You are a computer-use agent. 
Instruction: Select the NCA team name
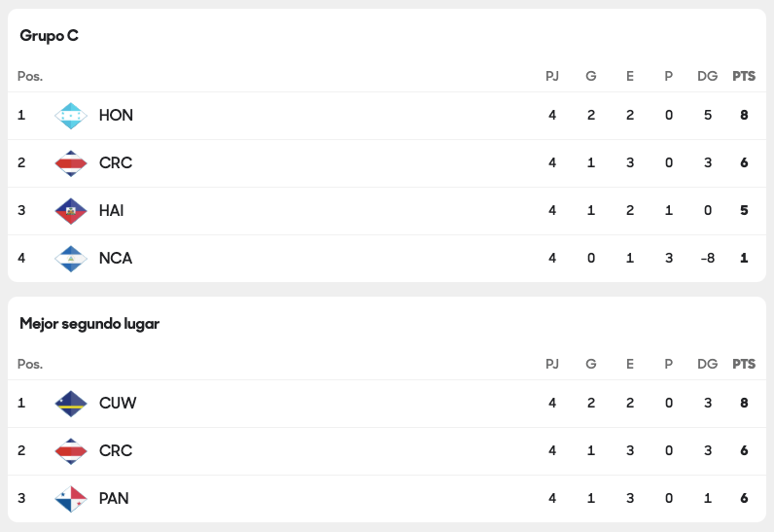[116, 258]
